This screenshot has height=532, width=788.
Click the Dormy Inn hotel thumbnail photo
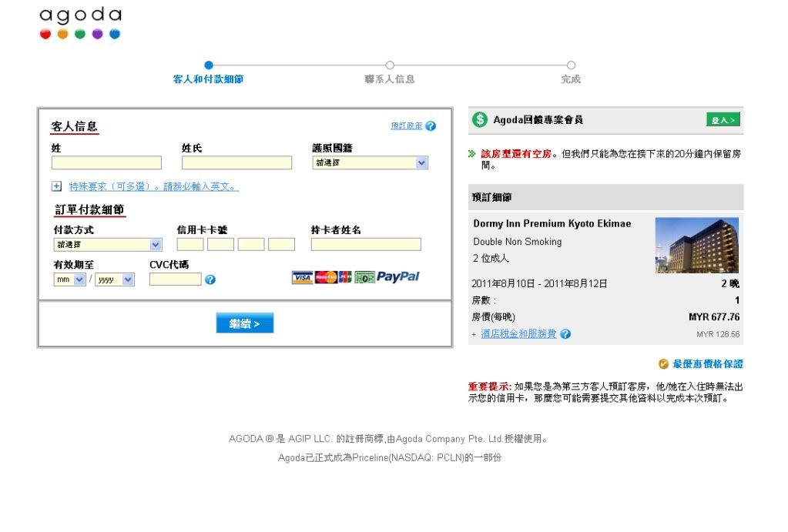(696, 245)
